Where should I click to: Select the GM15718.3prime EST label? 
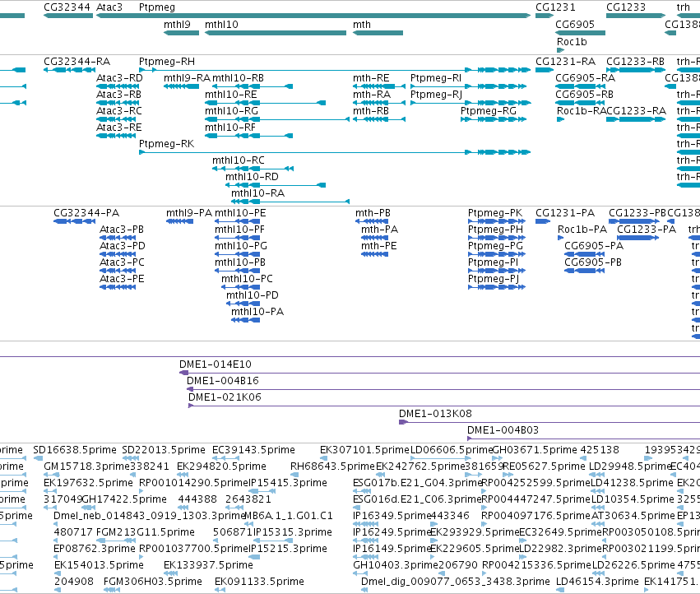click(x=86, y=466)
